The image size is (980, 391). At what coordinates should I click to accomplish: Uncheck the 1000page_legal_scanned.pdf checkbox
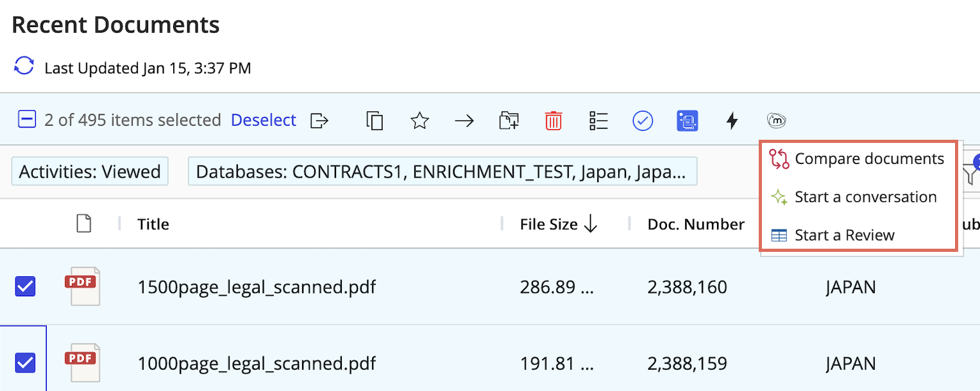[x=26, y=363]
